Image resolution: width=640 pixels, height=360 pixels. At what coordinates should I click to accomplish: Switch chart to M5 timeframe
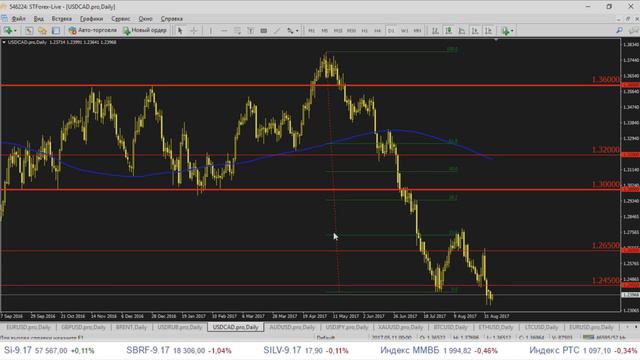324,31
